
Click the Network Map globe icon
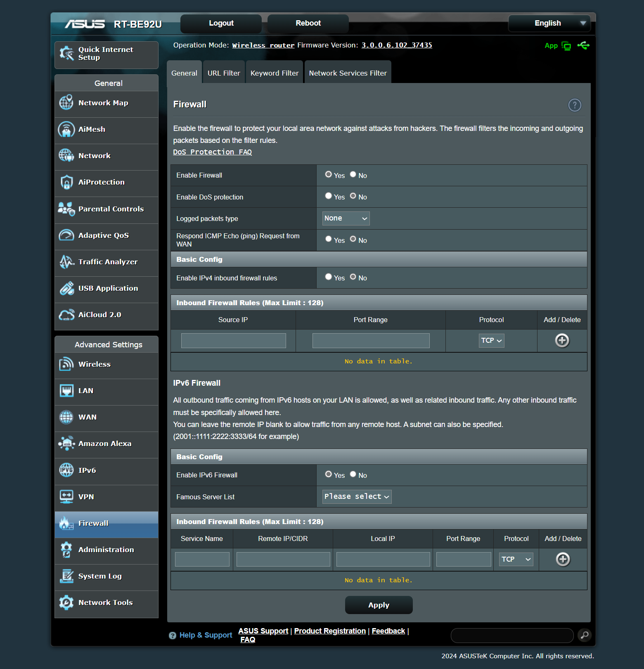click(x=66, y=102)
